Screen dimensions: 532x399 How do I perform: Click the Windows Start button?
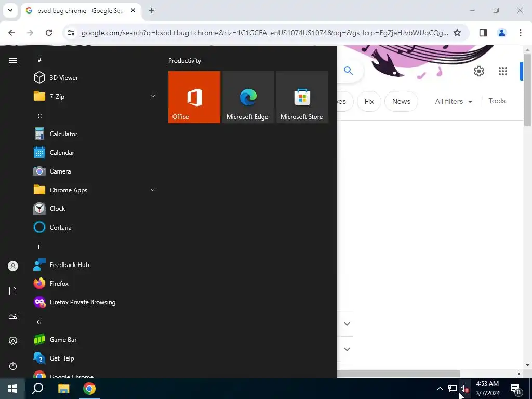pos(12,389)
